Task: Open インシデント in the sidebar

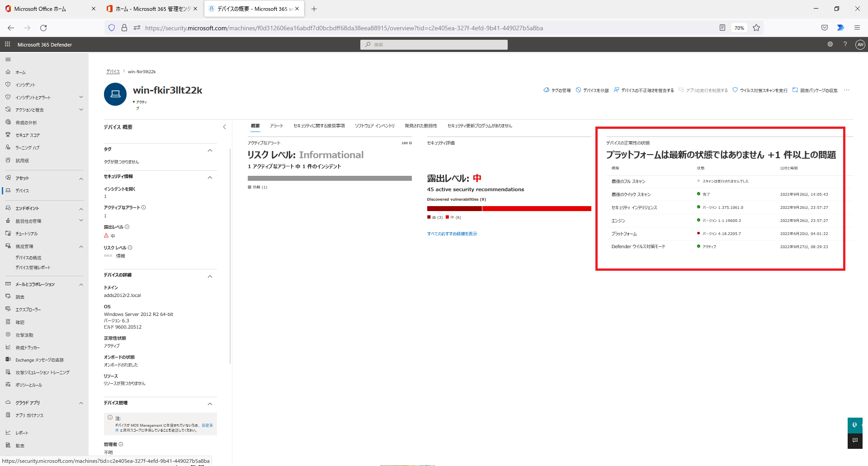Action: coord(25,85)
